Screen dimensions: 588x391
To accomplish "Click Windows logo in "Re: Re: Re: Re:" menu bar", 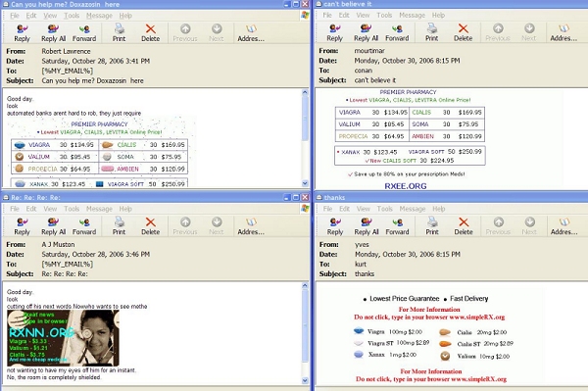I will pos(305,209).
